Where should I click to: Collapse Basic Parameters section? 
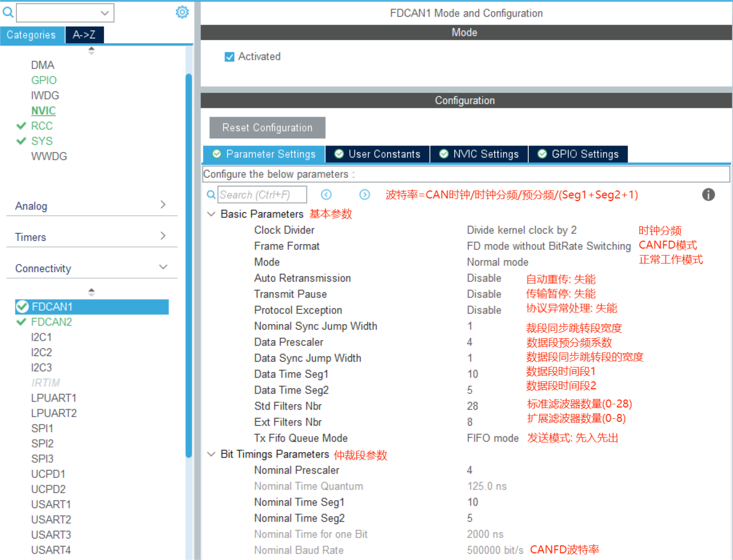click(x=211, y=214)
